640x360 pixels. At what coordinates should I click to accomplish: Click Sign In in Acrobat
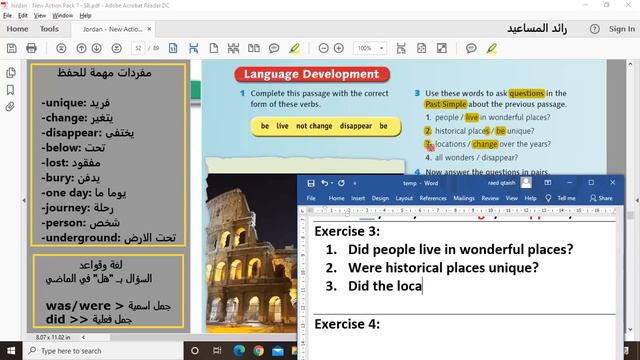coord(622,29)
